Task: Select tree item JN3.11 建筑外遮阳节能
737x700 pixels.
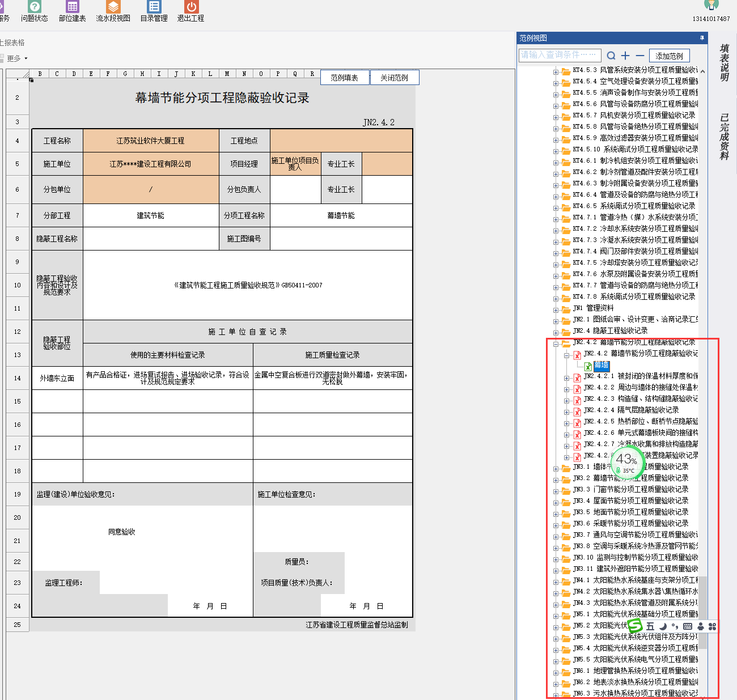Action: coord(635,569)
